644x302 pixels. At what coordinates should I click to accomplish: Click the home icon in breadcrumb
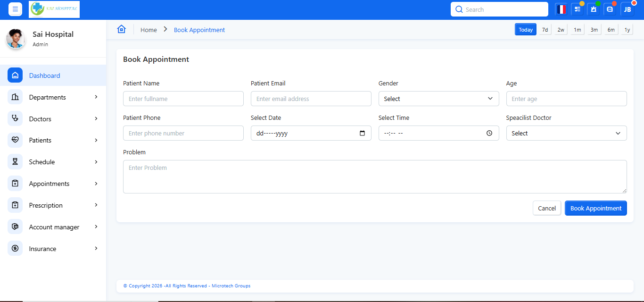click(122, 29)
